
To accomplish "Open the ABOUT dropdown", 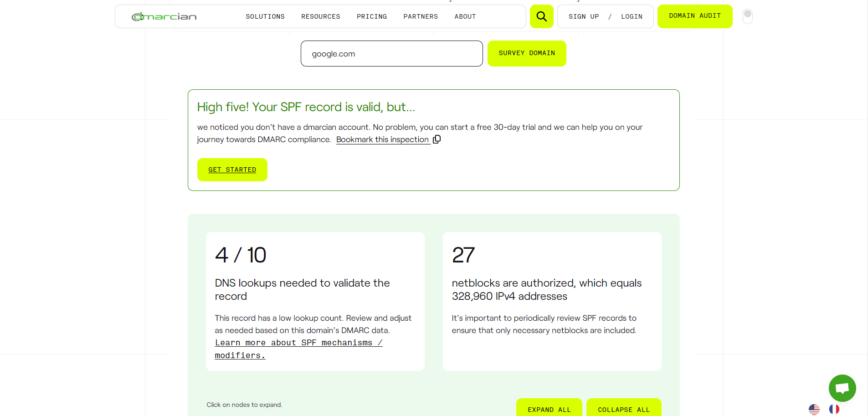I will [x=465, y=16].
